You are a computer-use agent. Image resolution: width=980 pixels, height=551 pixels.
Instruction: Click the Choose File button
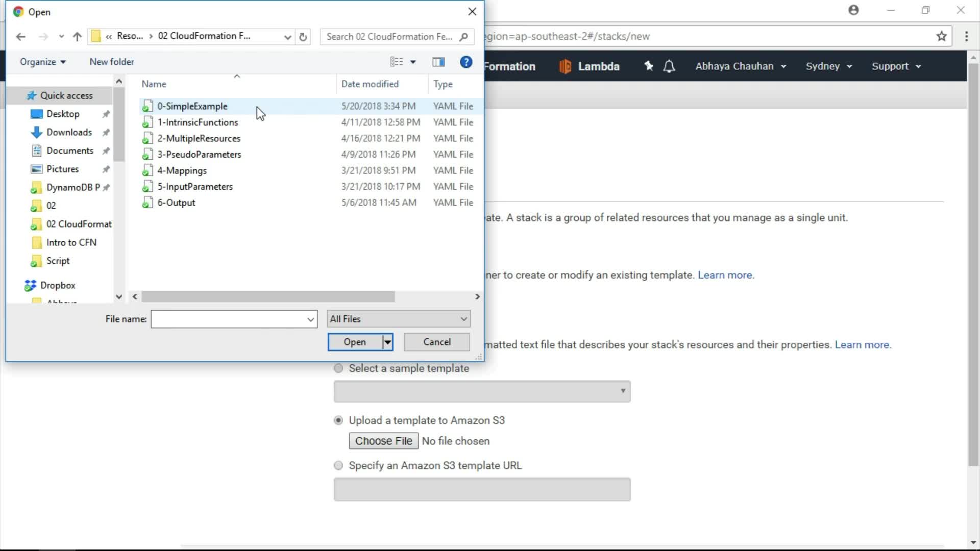pos(383,441)
